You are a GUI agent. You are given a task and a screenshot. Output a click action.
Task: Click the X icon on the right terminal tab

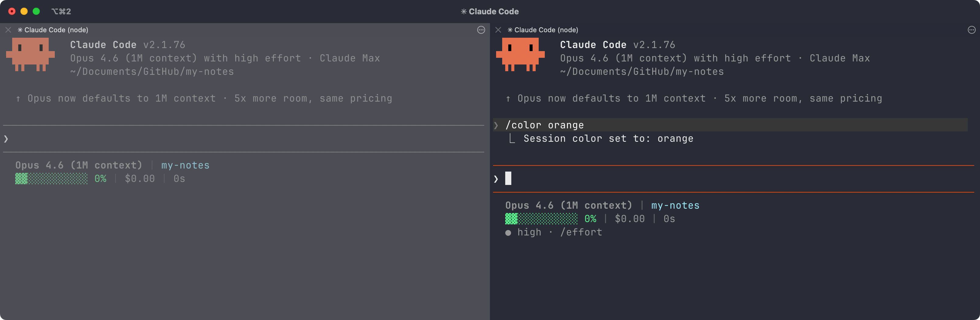(x=498, y=30)
